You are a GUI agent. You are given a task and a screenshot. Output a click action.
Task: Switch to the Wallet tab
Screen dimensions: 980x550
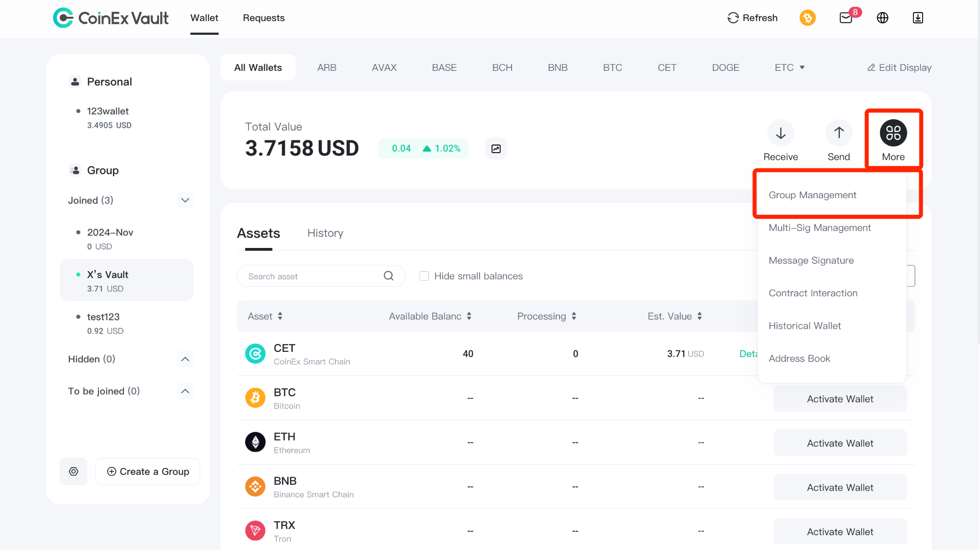pos(204,18)
